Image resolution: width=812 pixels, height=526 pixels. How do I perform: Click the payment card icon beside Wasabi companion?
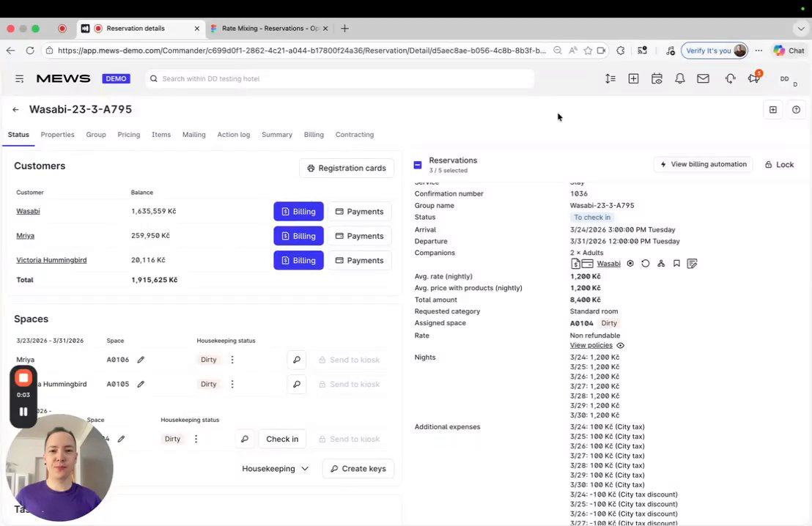click(587, 264)
